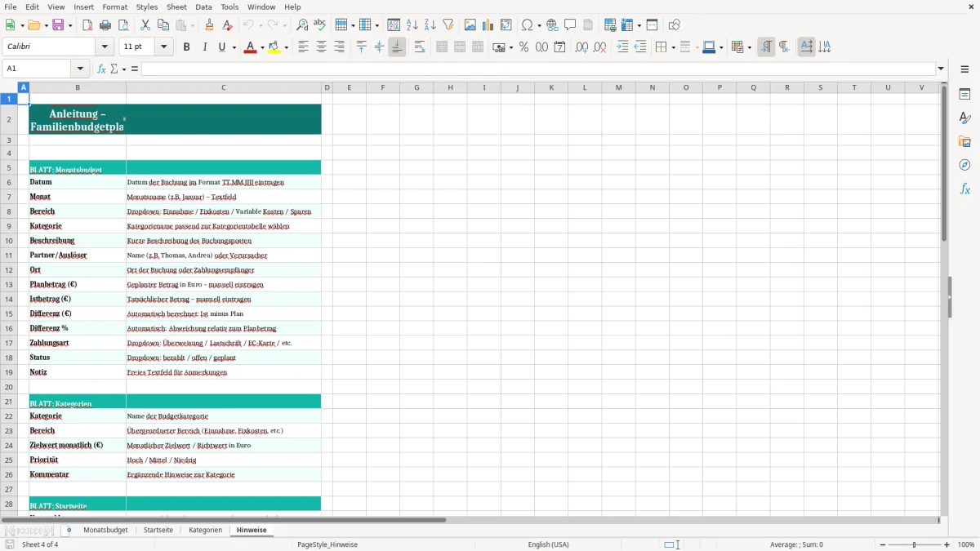Toggle Wrap Text
The width and height of the screenshot is (980, 551).
click(420, 47)
